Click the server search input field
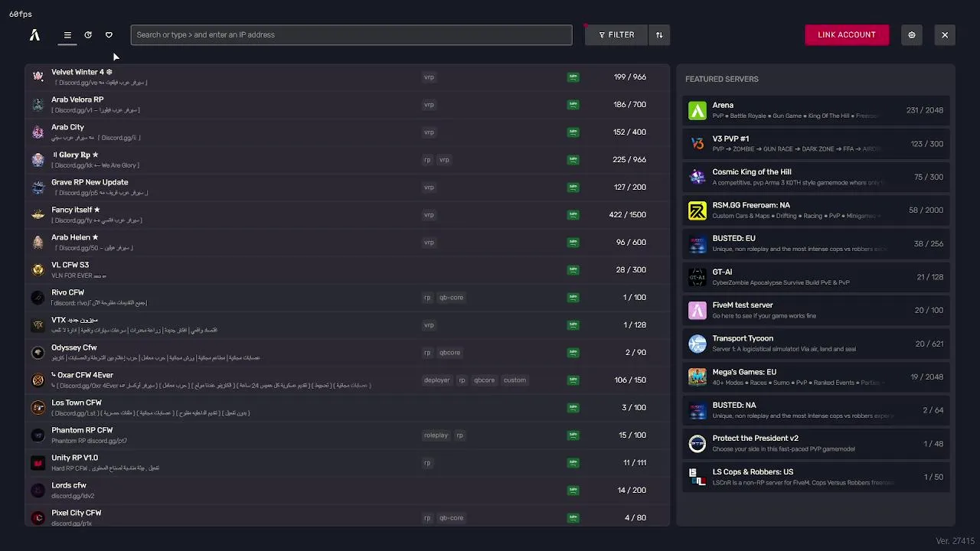 click(351, 35)
